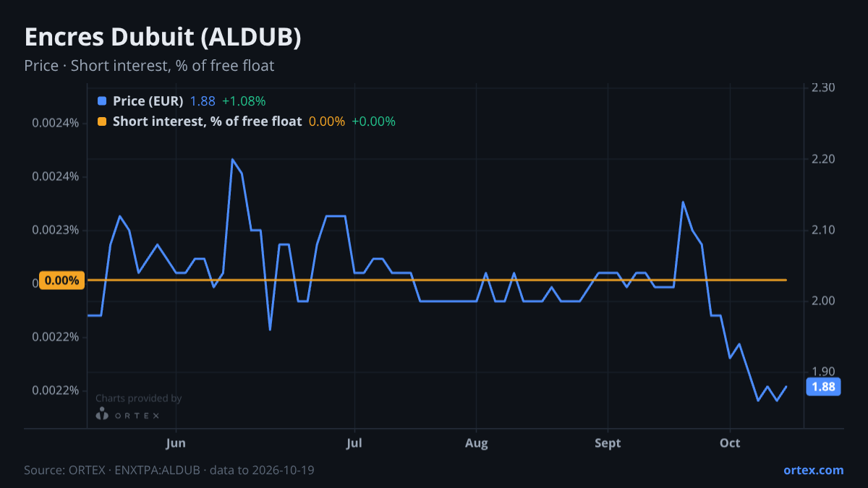The image size is (868, 488).
Task: Click the 1.90 price axis value
Action: [823, 372]
